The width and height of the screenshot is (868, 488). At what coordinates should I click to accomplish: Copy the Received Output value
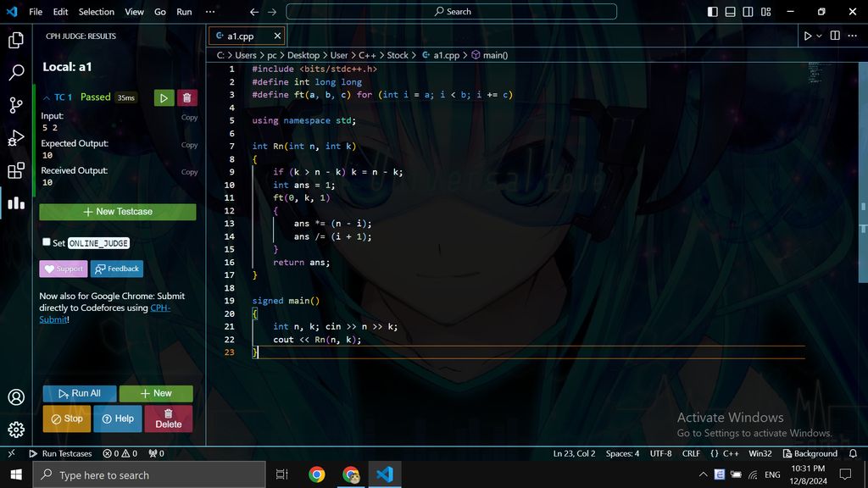point(189,172)
